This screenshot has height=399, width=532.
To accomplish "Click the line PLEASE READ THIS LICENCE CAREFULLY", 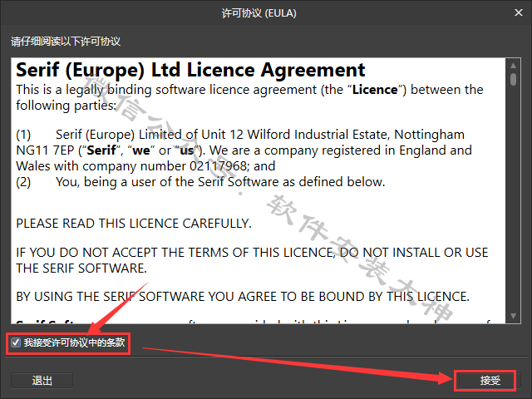I will click(134, 224).
